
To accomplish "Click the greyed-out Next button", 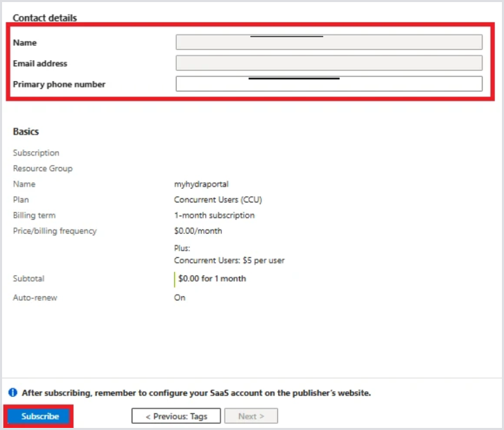I will click(251, 416).
